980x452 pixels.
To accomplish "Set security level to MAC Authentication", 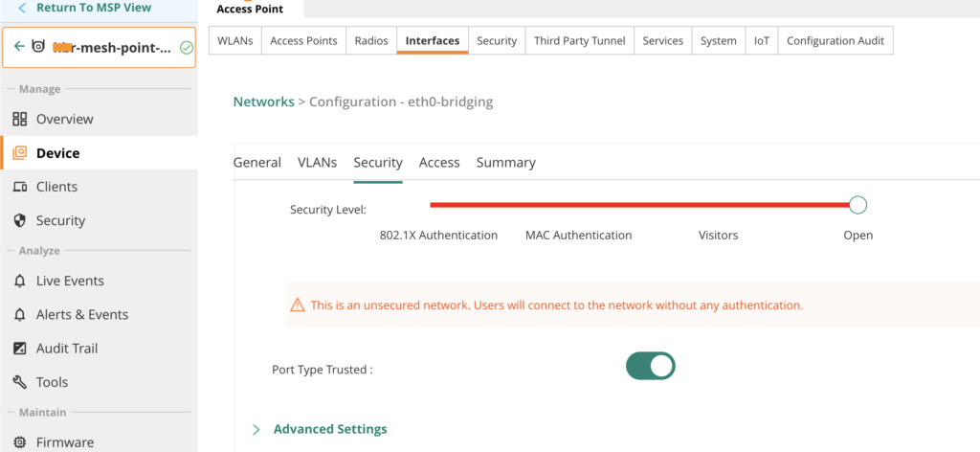I will (x=578, y=235).
